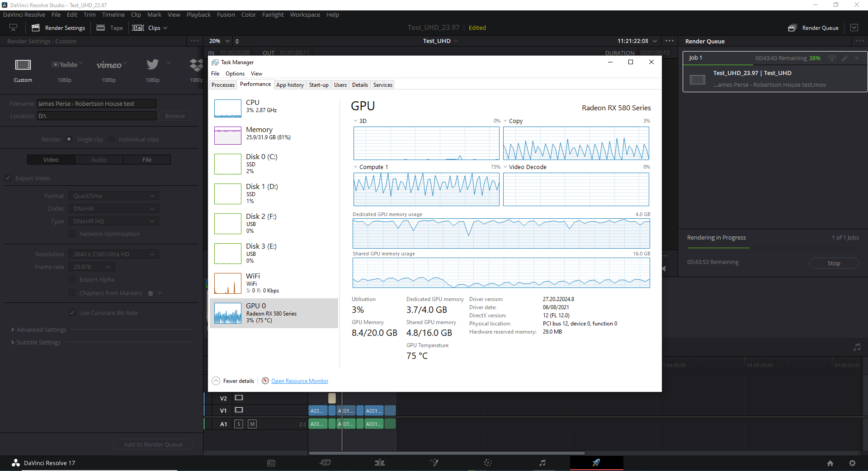This screenshot has width=868, height=471.
Task: Open Project Settings gear icon
Action: pyautogui.click(x=852, y=463)
